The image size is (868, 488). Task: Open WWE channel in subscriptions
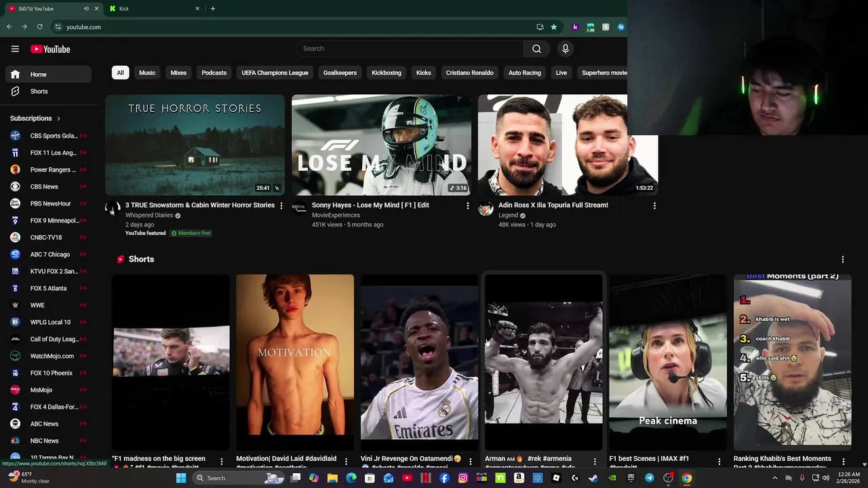coord(47,305)
